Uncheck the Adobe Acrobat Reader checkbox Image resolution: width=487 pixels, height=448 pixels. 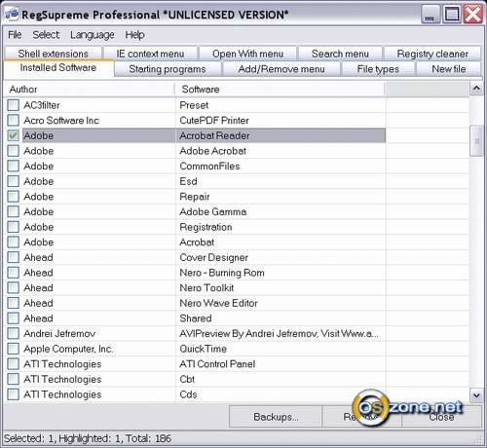coord(14,135)
